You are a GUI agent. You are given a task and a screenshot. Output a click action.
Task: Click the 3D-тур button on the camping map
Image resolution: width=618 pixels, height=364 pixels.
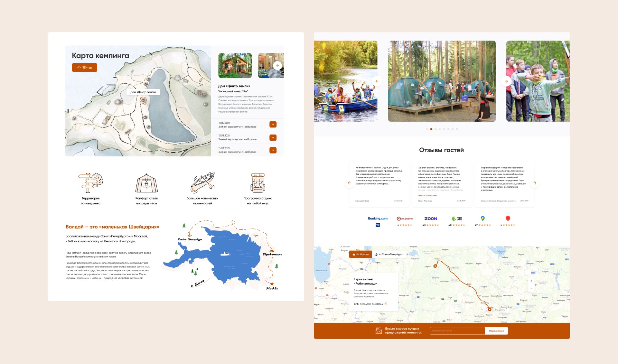pyautogui.click(x=84, y=68)
